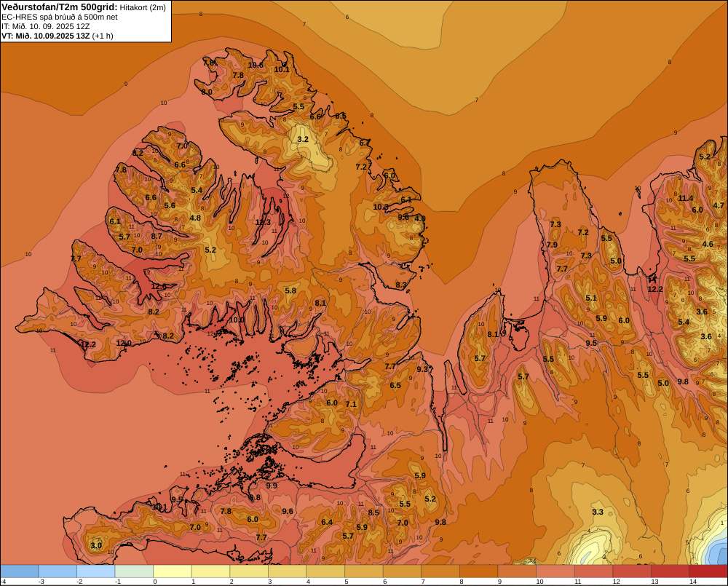Click the 'IT: Mið. 10. 09. 2025 12Z' line
728x586 pixels.
45,26
